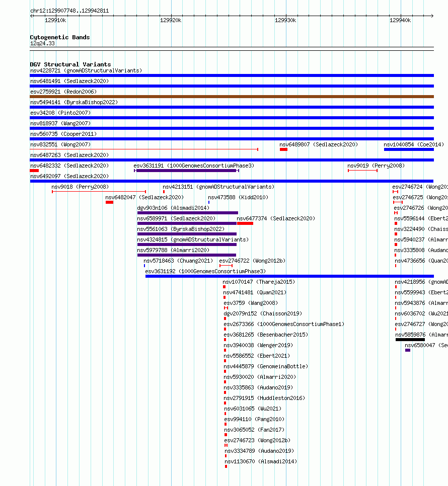Select the nsv5561063 (ByrskaBishop2022) label
This screenshot has width=448, height=486.
[x=181, y=229]
